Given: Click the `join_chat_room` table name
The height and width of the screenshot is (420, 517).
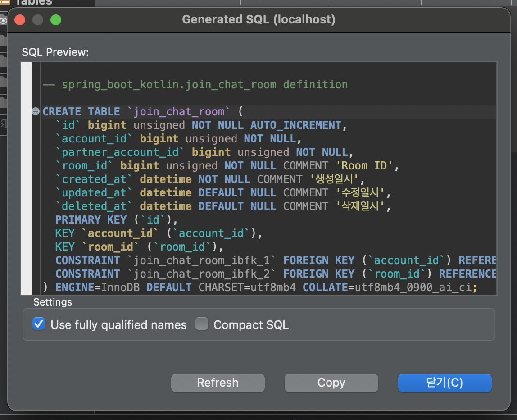Looking at the screenshot, I should [x=178, y=112].
